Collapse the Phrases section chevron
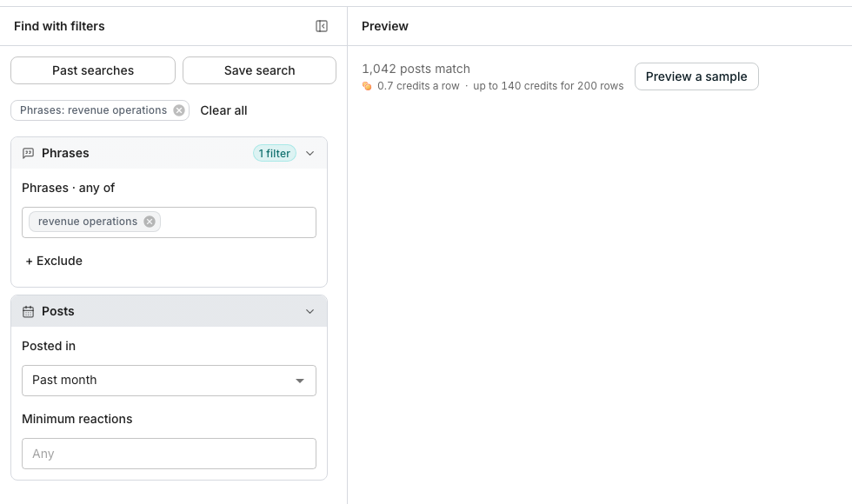Screen dimensions: 852x504 coord(310,153)
